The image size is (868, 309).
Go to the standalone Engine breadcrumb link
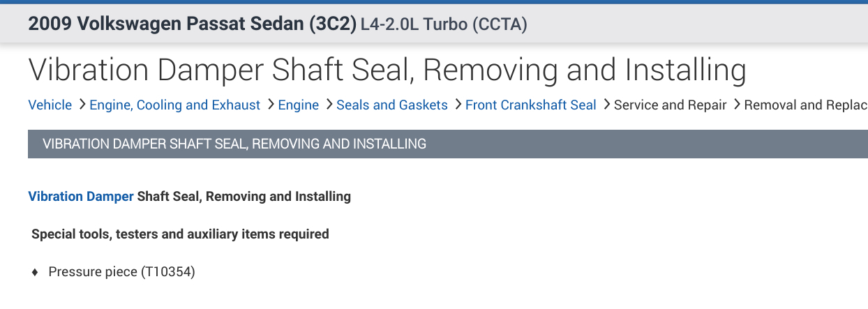(x=298, y=105)
